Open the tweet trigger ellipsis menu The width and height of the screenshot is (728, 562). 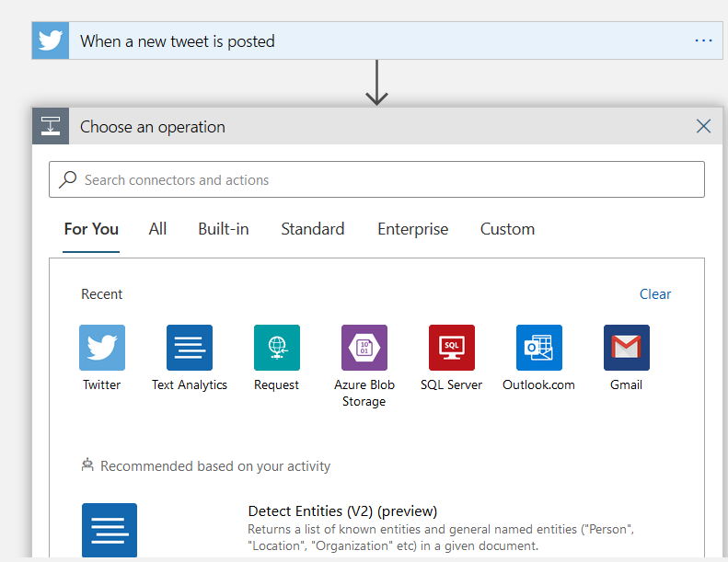tap(704, 41)
